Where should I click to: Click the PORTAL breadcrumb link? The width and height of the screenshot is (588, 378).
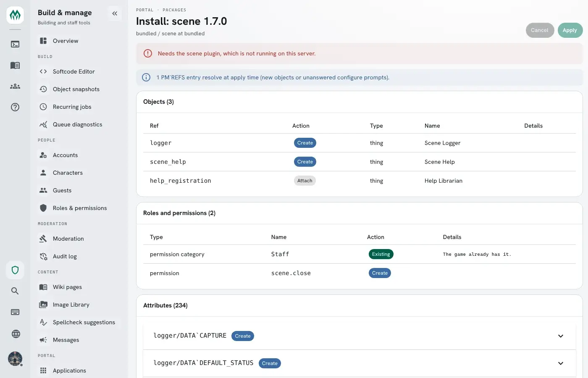click(144, 10)
